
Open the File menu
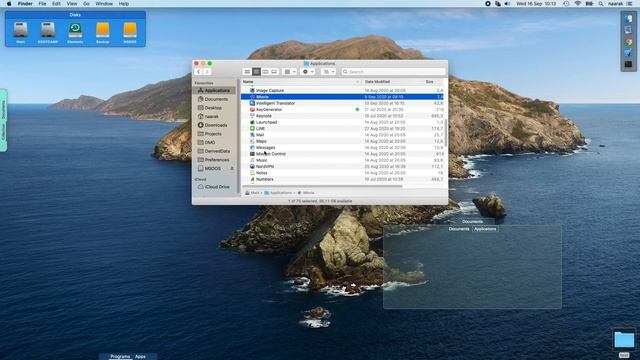[42, 4]
